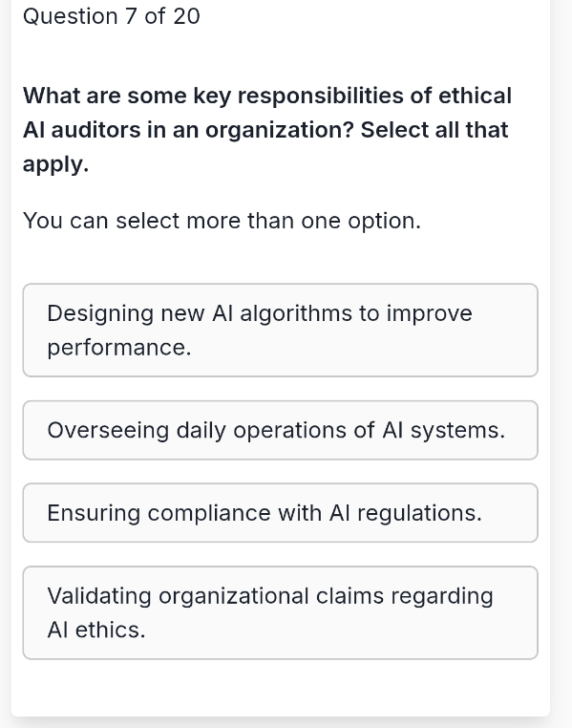The image size is (572, 728).
Task: Click the word 'Overseeing' in the second answer
Action: [x=108, y=430]
